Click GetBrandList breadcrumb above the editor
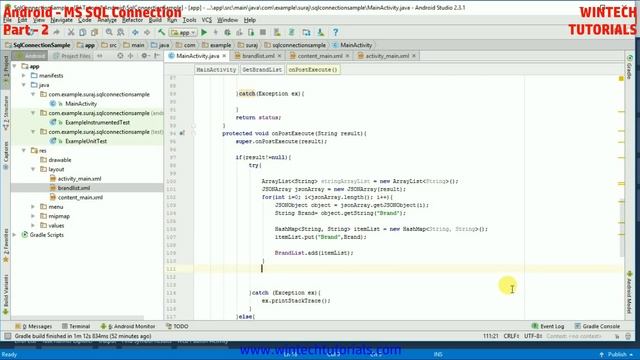This screenshot has width=640, height=360. 262,70
